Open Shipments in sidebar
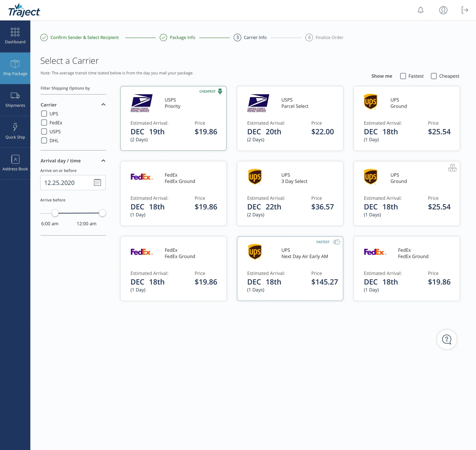This screenshot has width=476, height=450. (15, 99)
